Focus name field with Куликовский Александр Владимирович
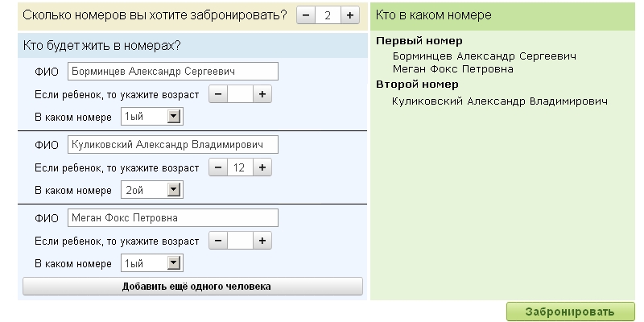The image size is (644, 322). tap(172, 144)
